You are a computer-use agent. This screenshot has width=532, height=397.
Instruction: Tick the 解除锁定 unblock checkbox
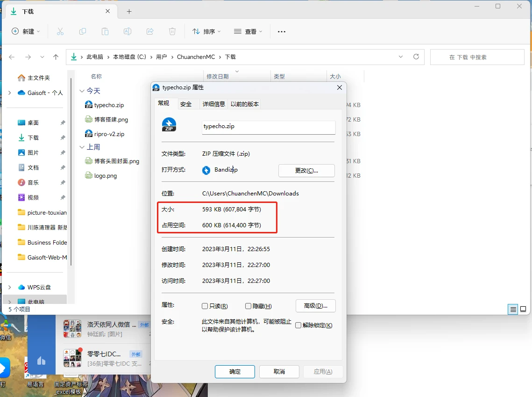click(298, 325)
